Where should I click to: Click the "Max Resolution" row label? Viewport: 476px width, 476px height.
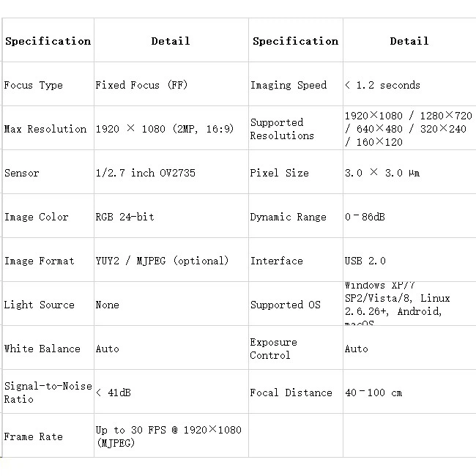pos(45,129)
